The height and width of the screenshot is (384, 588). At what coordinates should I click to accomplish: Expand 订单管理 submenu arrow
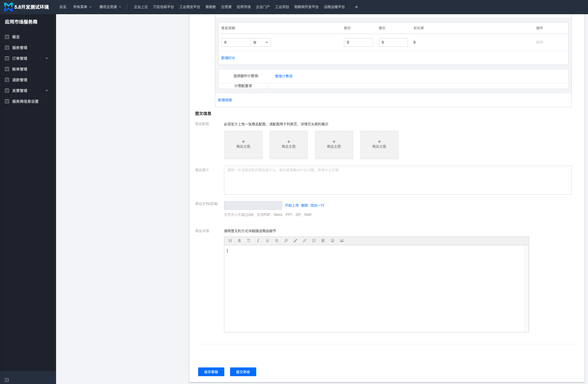tap(47, 58)
